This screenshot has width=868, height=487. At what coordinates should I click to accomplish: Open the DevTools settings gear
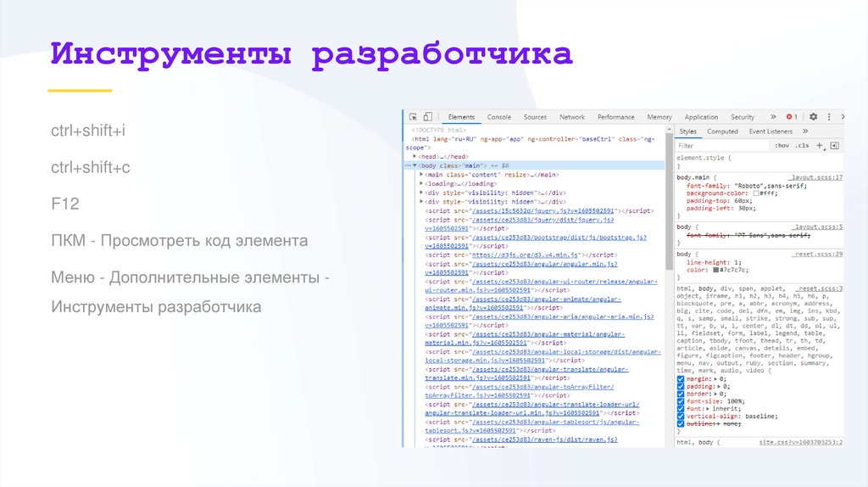pos(813,117)
